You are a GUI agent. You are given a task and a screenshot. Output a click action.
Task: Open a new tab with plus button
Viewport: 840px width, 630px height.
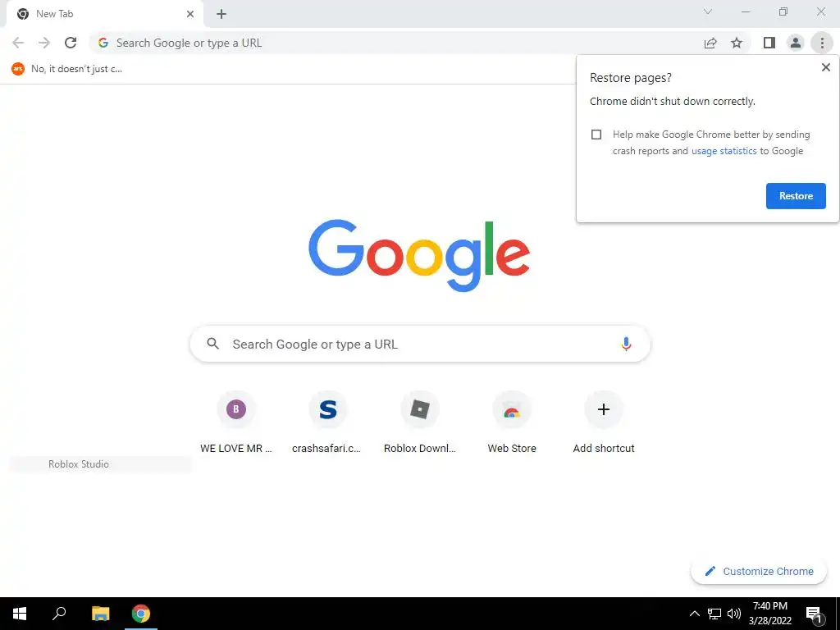click(x=221, y=14)
